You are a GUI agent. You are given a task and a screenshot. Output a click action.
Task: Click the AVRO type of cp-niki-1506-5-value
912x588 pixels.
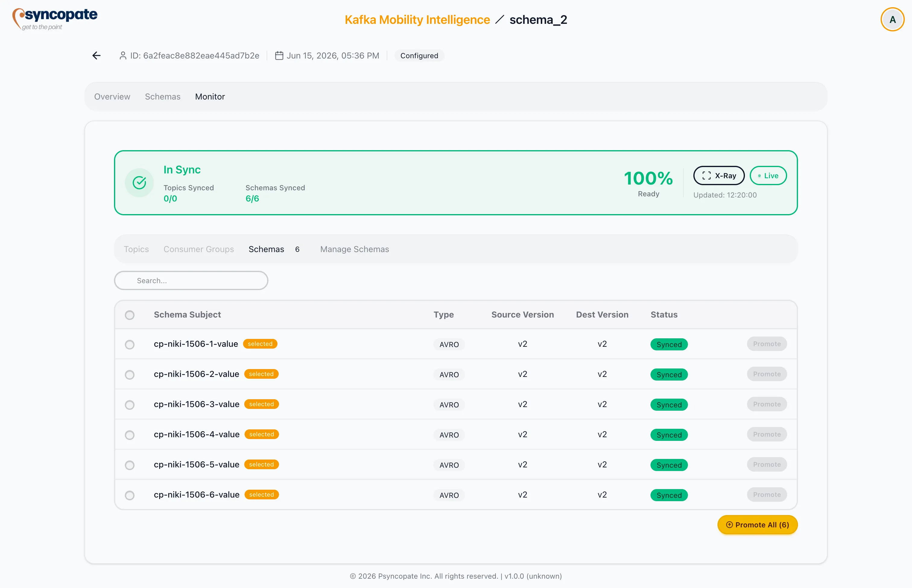[x=449, y=465]
